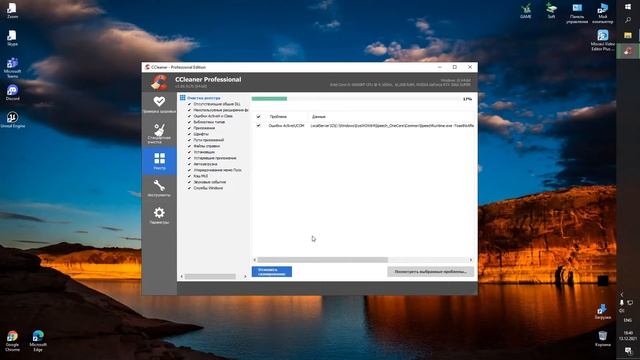Screen dimensions: 640x360
Task: Uncheck Шрифты item
Action: point(189,134)
